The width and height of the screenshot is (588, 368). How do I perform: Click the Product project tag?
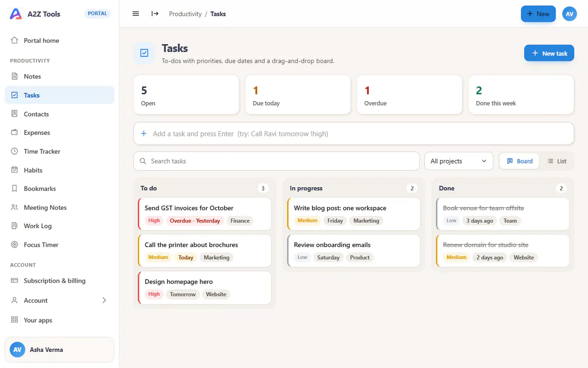360,258
